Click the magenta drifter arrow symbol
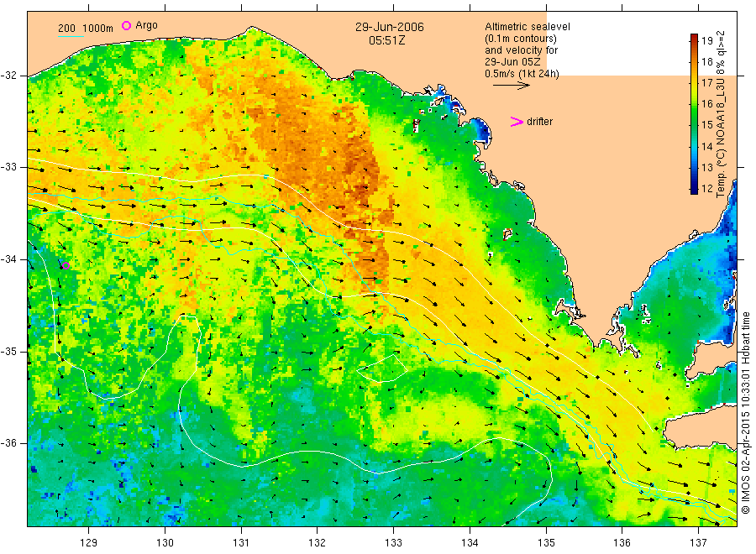756x554 pixels. [x=517, y=122]
